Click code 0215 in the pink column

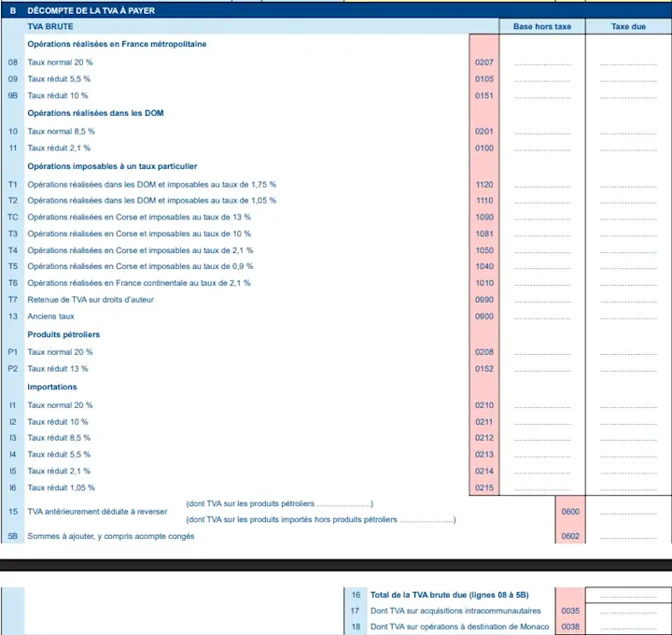point(484,488)
